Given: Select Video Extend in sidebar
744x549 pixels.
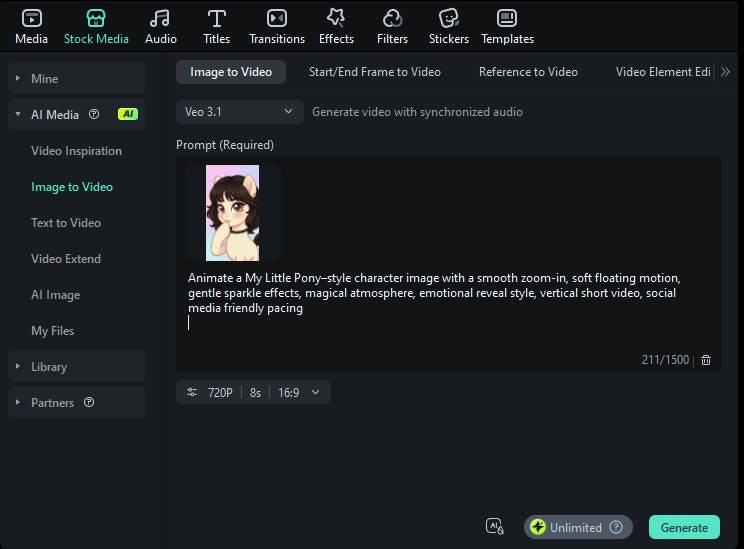Looking at the screenshot, I should [x=66, y=259].
